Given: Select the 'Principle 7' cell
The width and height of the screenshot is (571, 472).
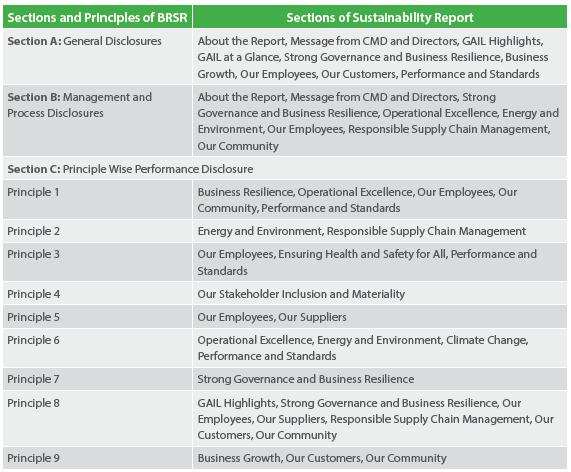Looking at the screenshot, I should tap(97, 379).
